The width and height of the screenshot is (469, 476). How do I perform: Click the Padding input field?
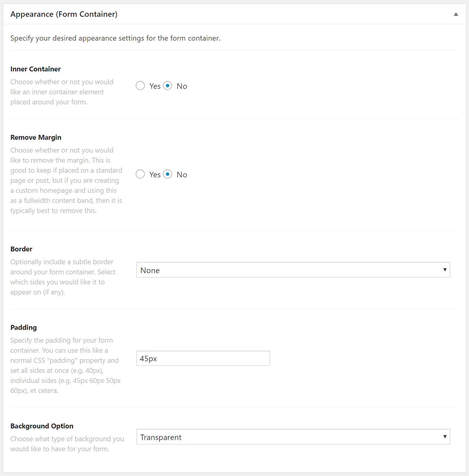point(203,358)
